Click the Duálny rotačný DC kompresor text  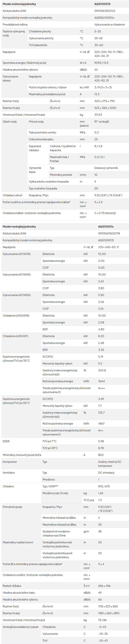pos(110,464)
